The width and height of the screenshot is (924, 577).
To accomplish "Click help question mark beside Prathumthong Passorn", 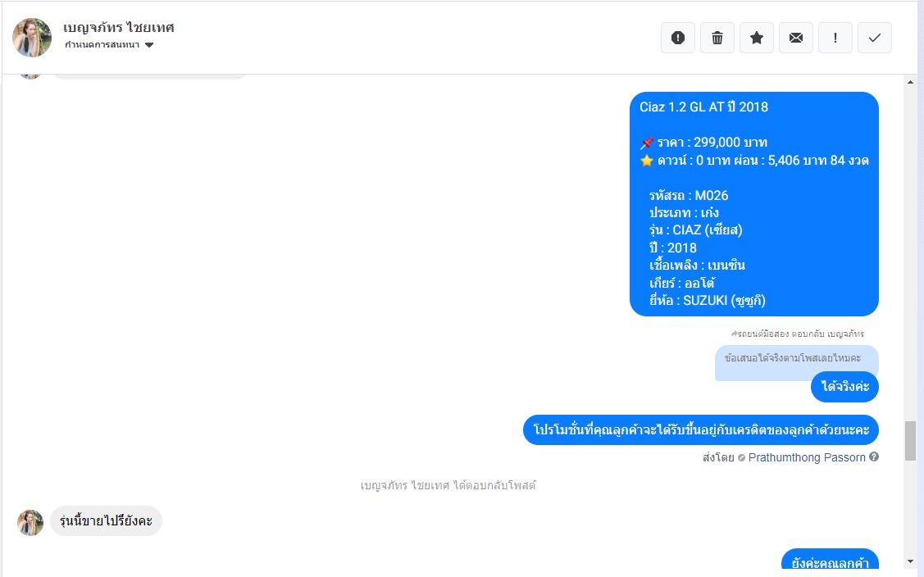I will tap(874, 457).
